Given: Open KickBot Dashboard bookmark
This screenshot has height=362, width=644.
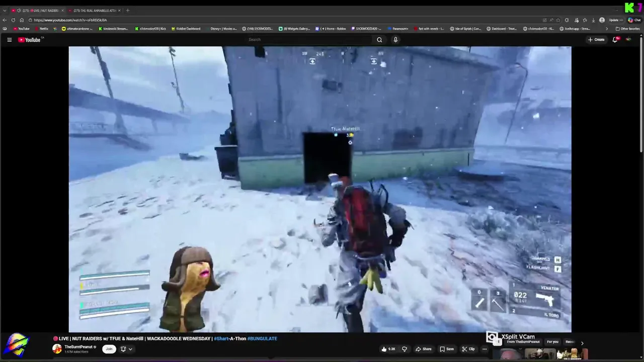Looking at the screenshot, I should (186, 29).
